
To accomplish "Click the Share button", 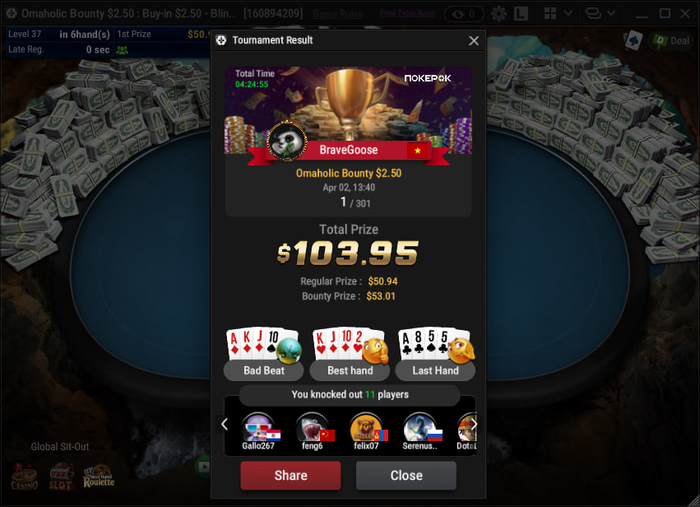I will pyautogui.click(x=291, y=475).
